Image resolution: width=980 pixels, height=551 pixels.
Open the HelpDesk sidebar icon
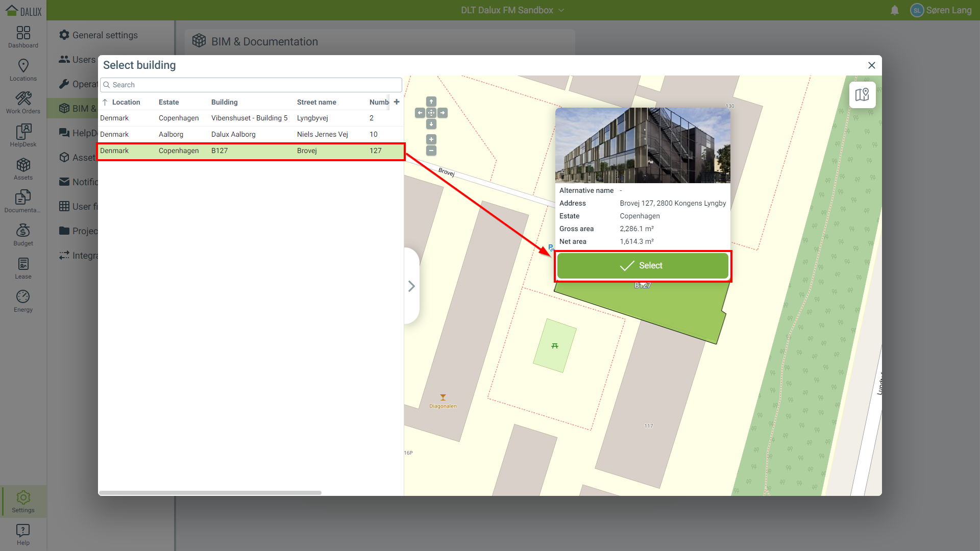[x=23, y=136]
